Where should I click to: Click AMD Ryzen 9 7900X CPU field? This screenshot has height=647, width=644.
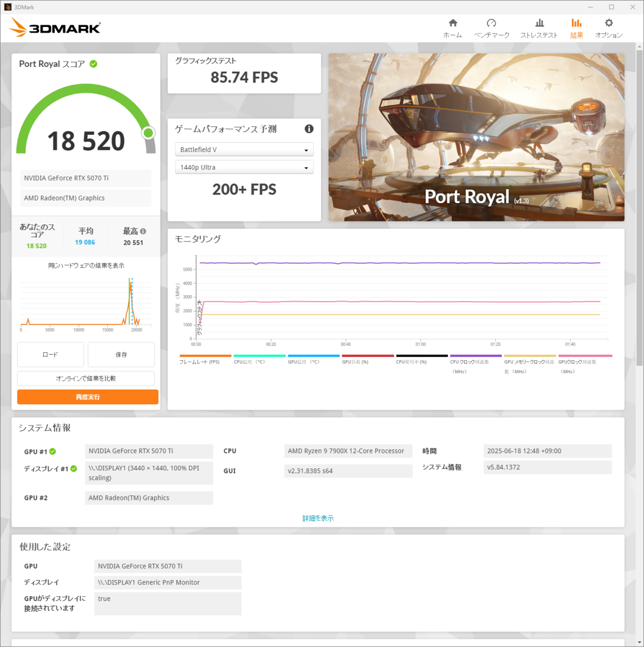coord(348,451)
